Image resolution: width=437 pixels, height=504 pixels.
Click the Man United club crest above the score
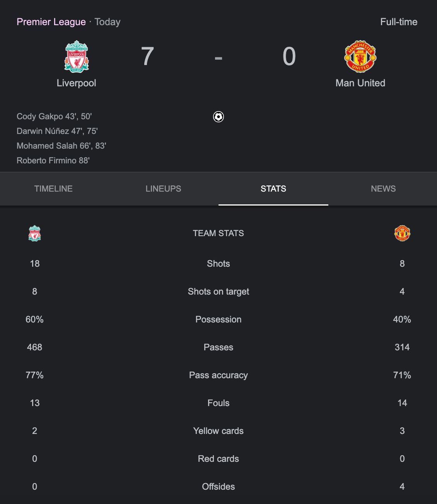click(x=360, y=57)
